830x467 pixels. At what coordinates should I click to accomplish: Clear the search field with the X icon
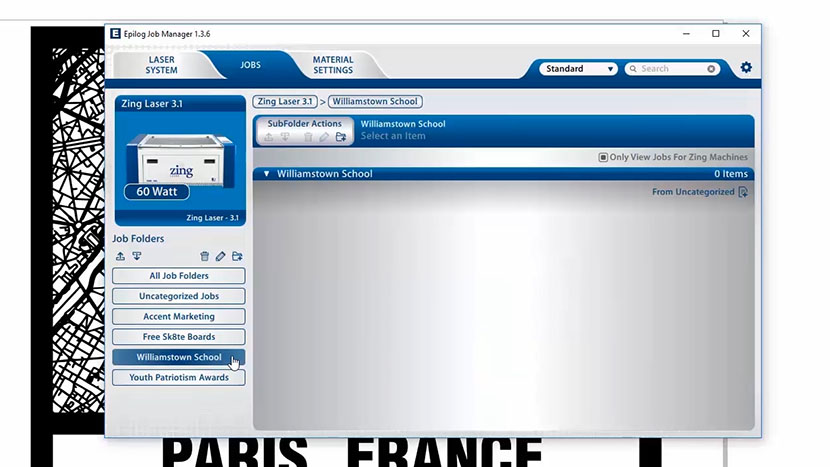pos(712,69)
